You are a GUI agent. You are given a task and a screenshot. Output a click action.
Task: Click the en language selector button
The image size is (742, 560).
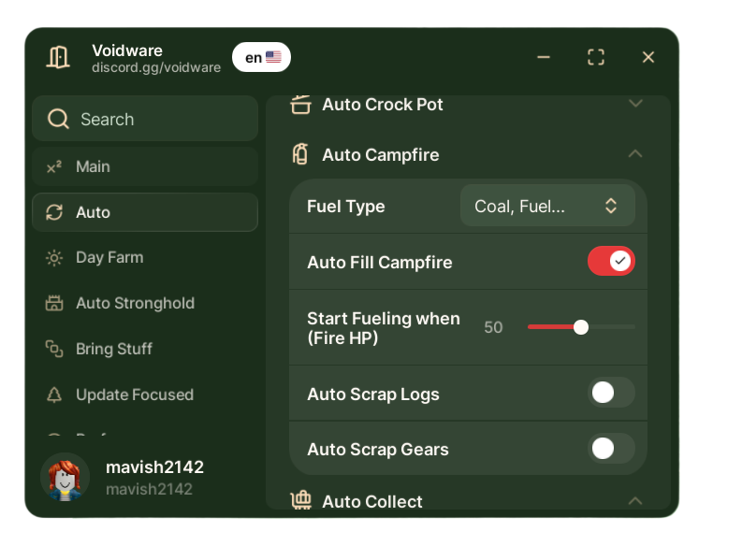(261, 57)
